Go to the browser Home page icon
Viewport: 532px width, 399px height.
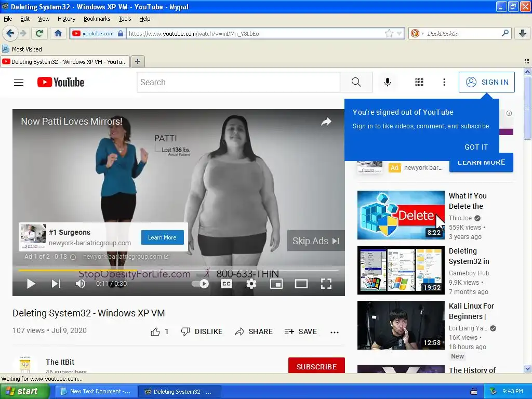(x=58, y=33)
